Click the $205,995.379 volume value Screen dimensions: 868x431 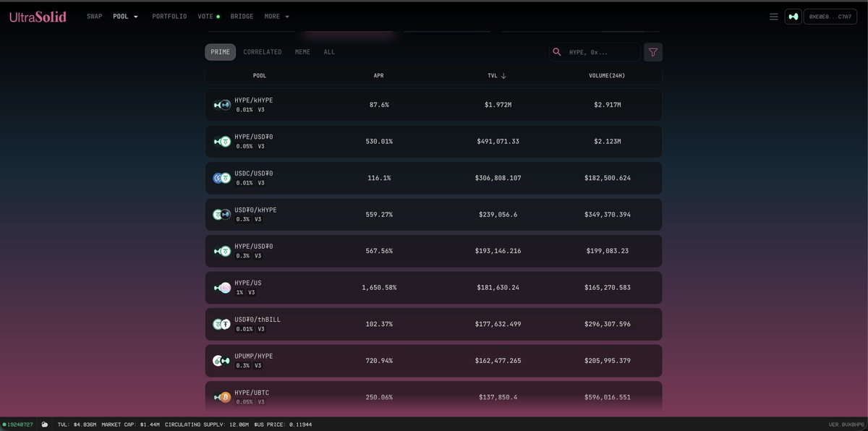point(608,360)
